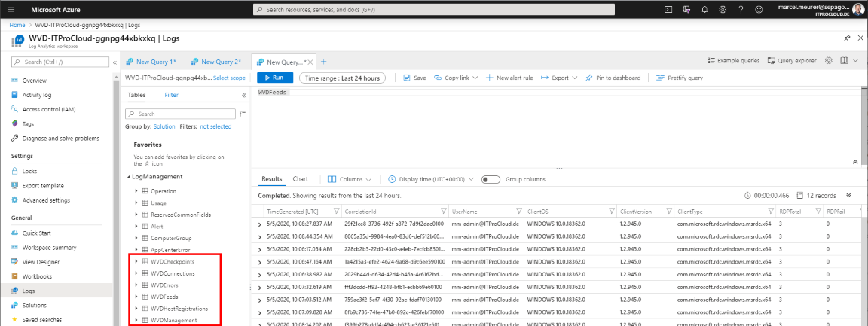The width and height of the screenshot is (868, 326).
Task: Click the search sort options icon in Tables
Action: coord(243,114)
